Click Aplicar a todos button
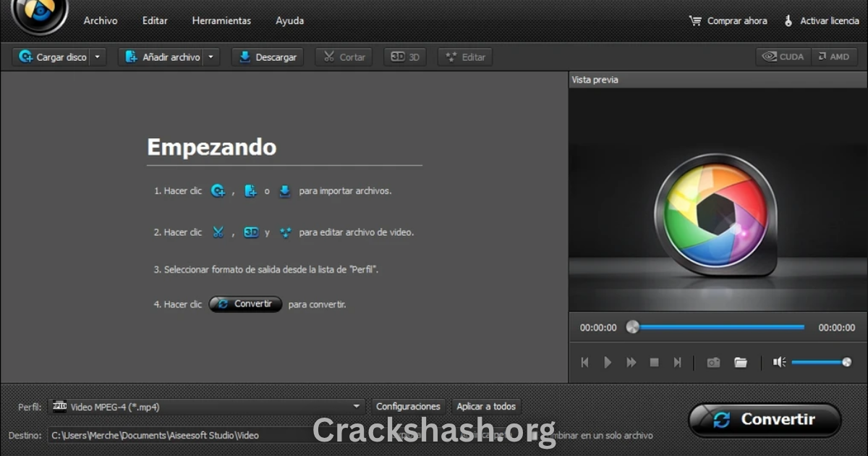 [486, 407]
